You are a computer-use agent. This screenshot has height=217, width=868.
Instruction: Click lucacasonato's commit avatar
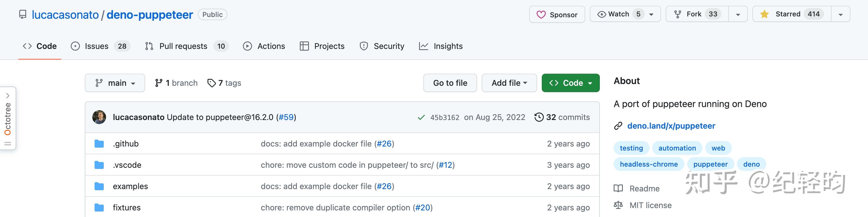pyautogui.click(x=99, y=117)
